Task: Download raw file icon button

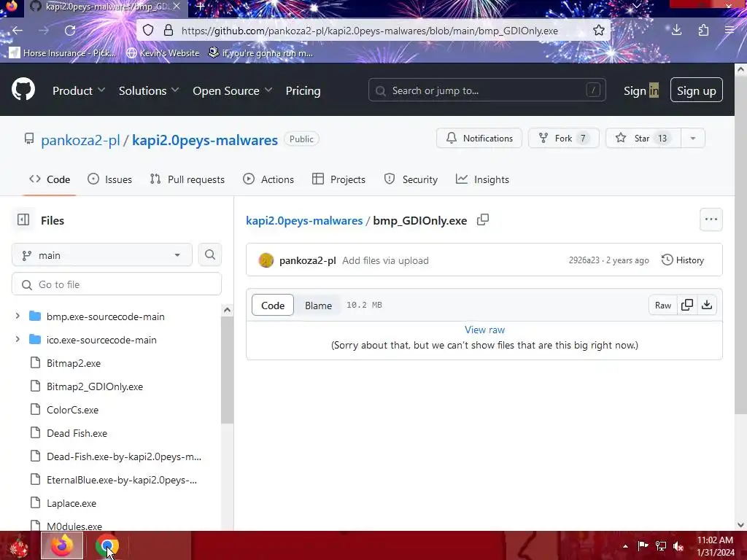Action: pos(707,305)
